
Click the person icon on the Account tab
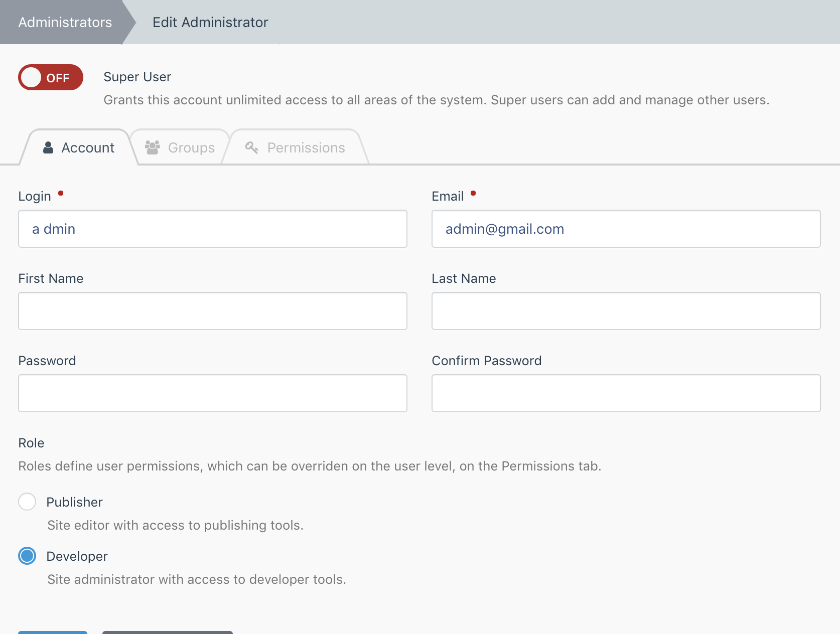click(48, 147)
